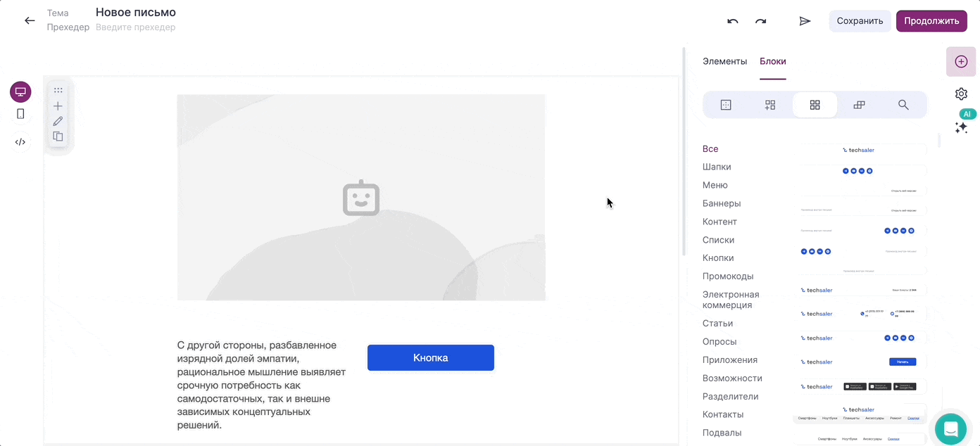980x446 pixels.
Task: Click the blue Кнопка button in canvas
Action: pos(431,357)
